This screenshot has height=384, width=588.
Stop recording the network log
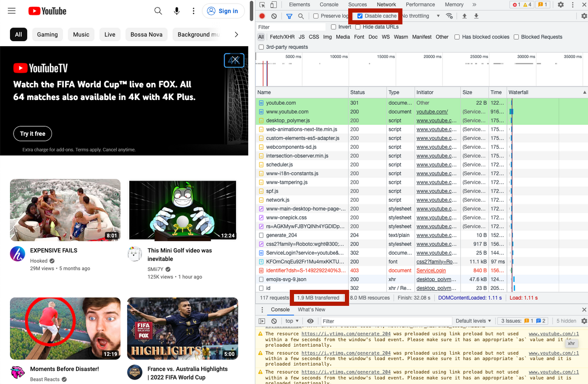point(262,16)
